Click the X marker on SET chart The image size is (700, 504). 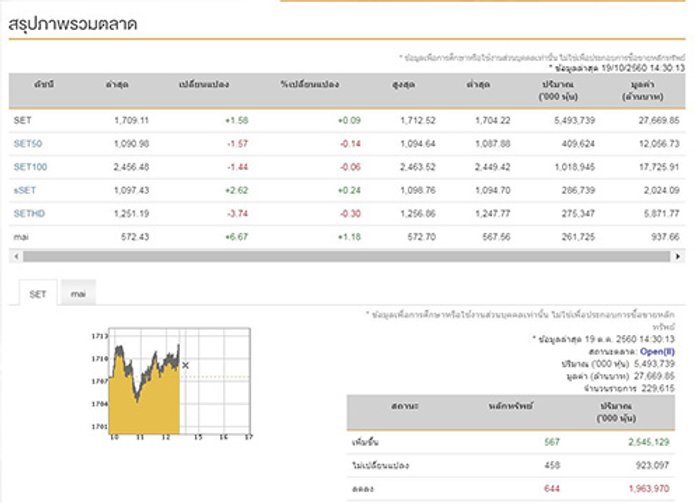[185, 365]
